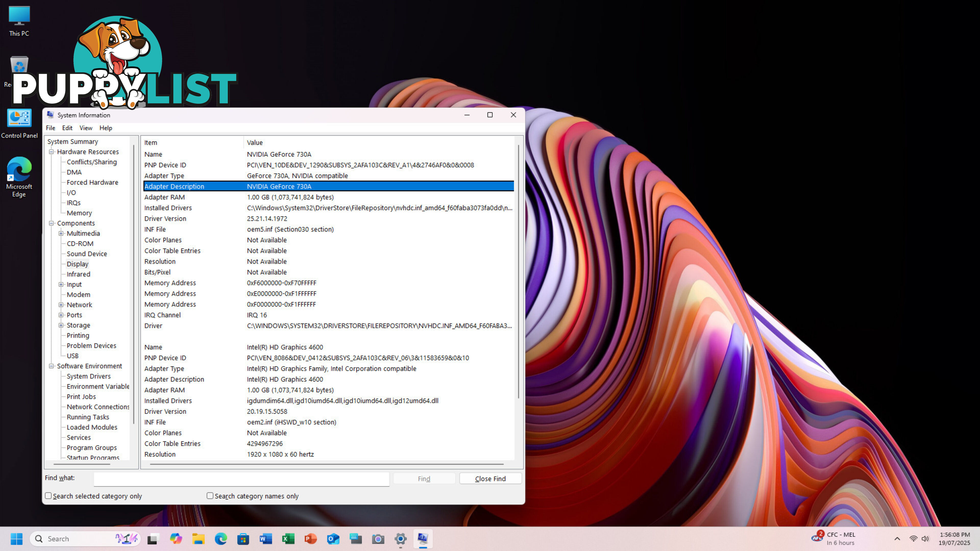The height and width of the screenshot is (551, 980).
Task: Show hidden tray icons chevron
Action: [x=897, y=539]
